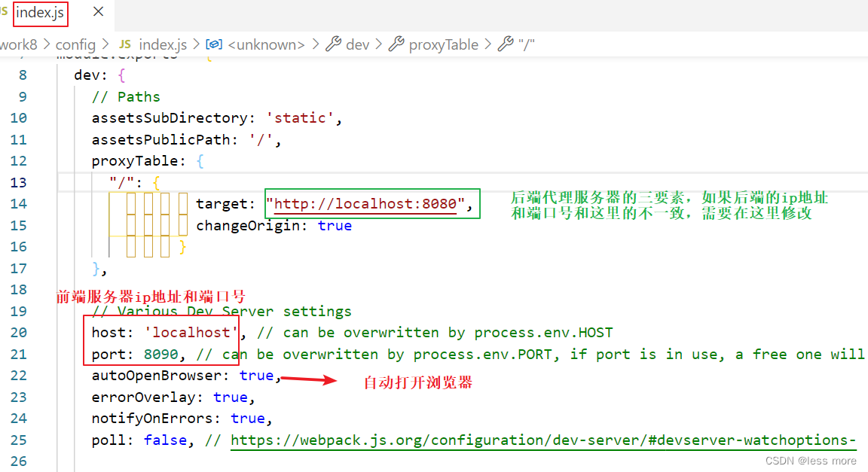868x472 pixels.
Task: Click wrench icon before proxyTable breadcrumb
Action: coord(396,44)
